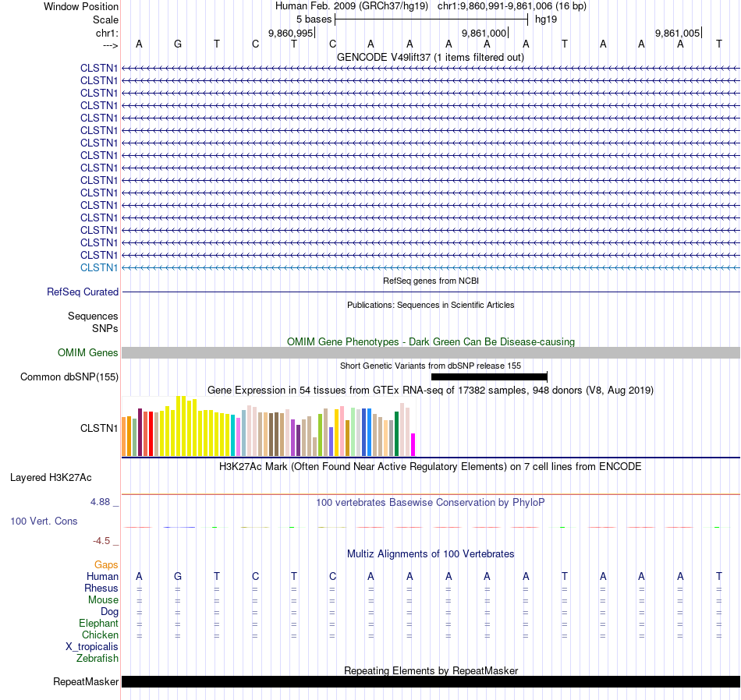This screenshot has width=741, height=700.
Task: Click the orange Gaps label
Action: (x=106, y=565)
